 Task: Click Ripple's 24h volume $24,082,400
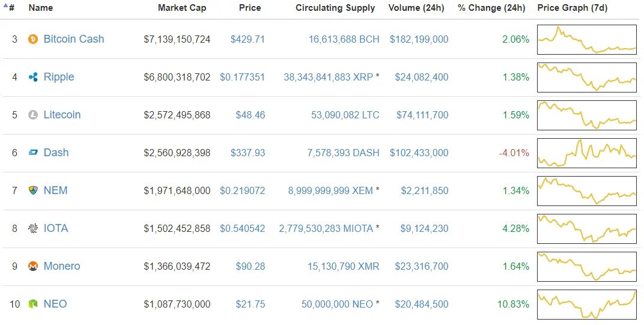click(421, 77)
